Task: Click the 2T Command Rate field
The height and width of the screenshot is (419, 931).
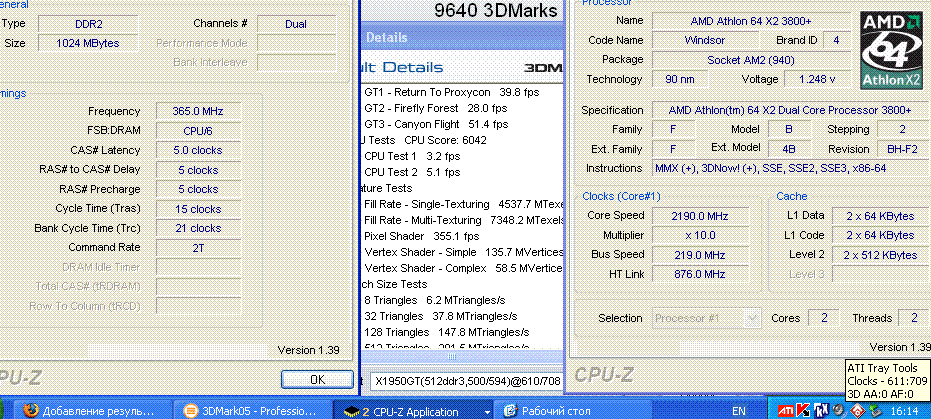Action: coord(198,247)
